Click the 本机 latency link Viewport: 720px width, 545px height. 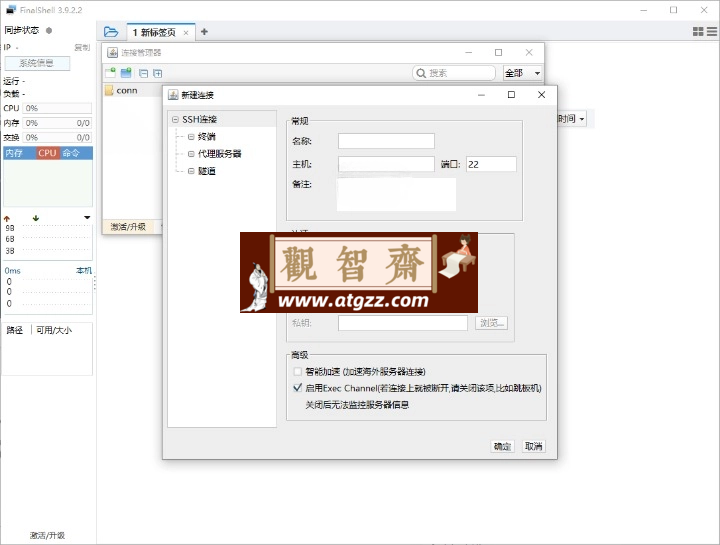click(x=84, y=270)
